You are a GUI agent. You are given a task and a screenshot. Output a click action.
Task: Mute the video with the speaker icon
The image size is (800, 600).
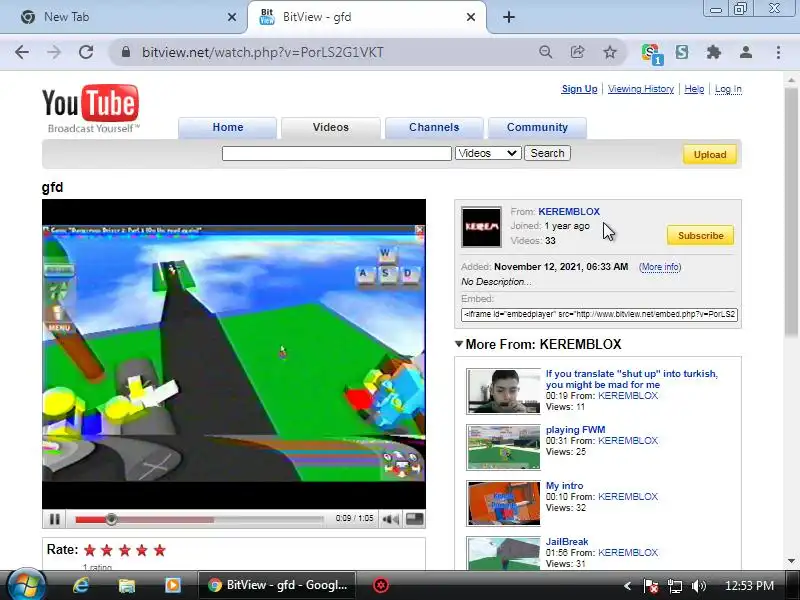[391, 519]
